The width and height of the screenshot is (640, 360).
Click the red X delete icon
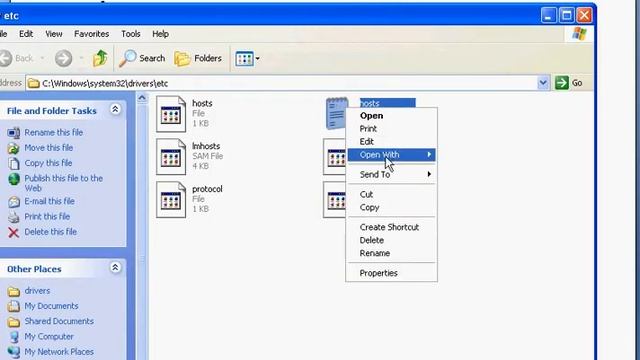(13, 232)
